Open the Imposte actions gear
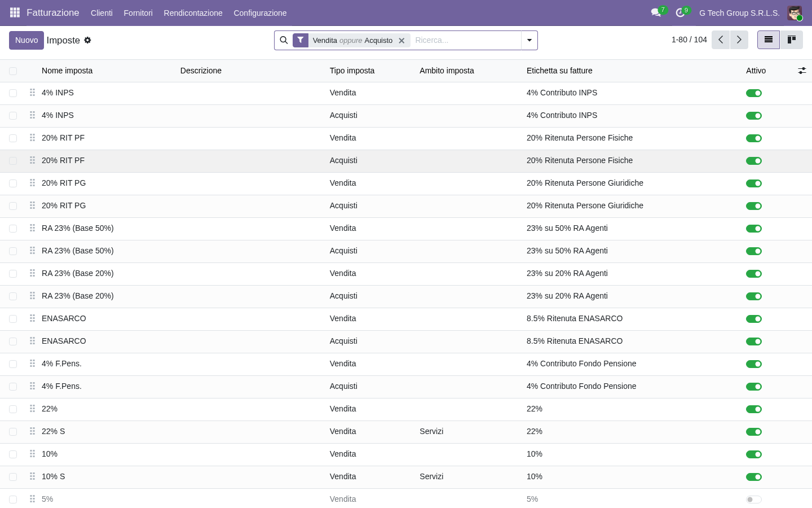812x508 pixels. click(x=87, y=40)
